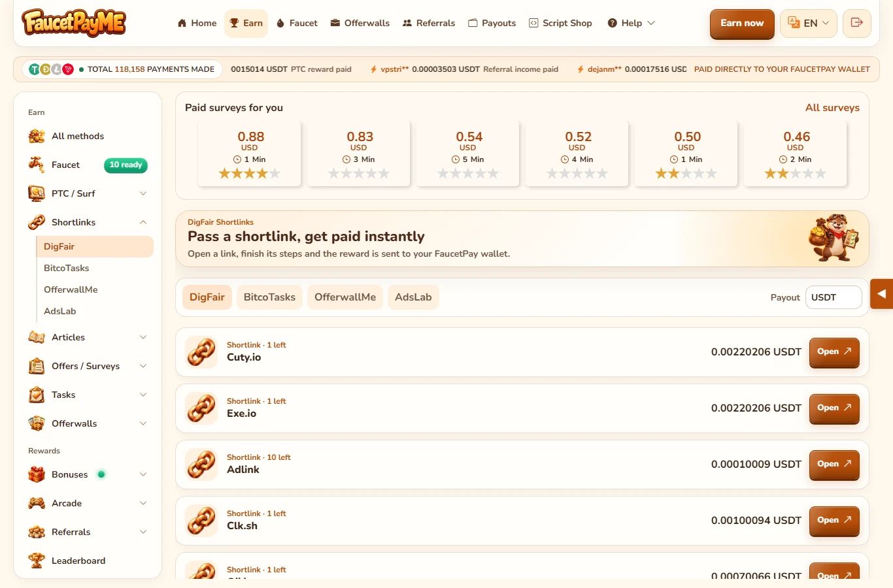Open the Payouts navigation item
This screenshot has height=588, width=893.
[x=492, y=23]
